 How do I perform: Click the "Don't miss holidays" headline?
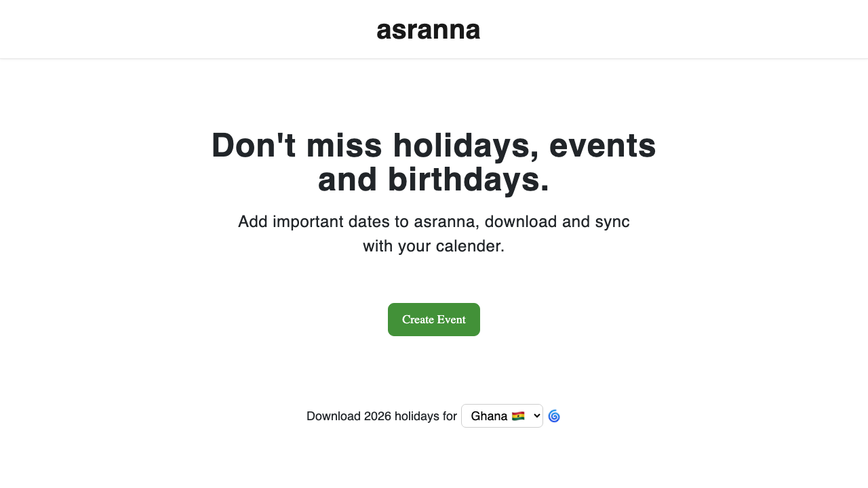(x=433, y=146)
